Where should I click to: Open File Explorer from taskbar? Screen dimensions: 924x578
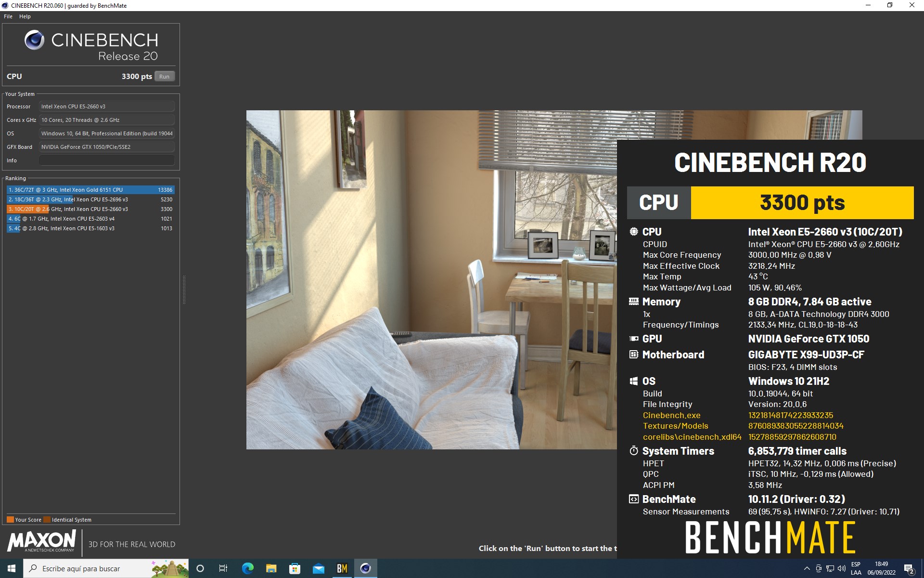tap(271, 568)
